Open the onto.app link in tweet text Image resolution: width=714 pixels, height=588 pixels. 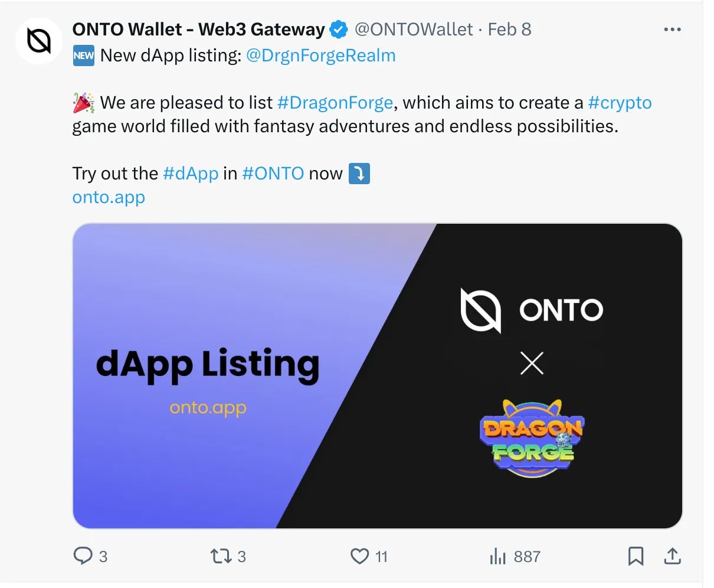pyautogui.click(x=109, y=197)
